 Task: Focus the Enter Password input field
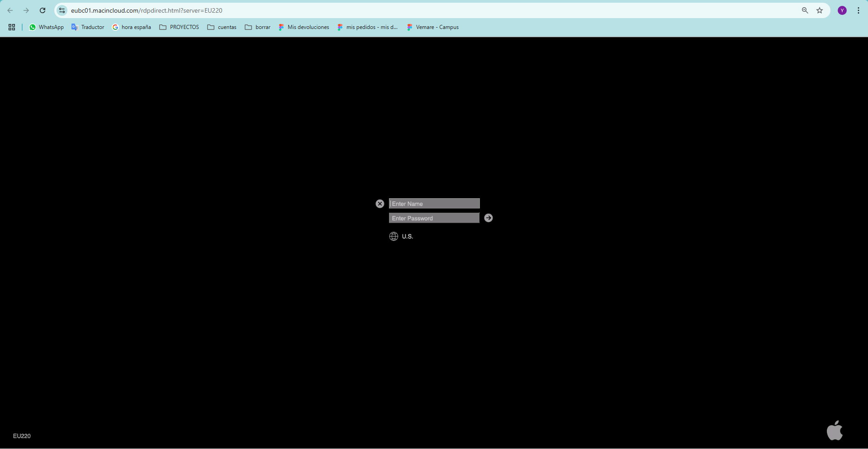tap(434, 218)
